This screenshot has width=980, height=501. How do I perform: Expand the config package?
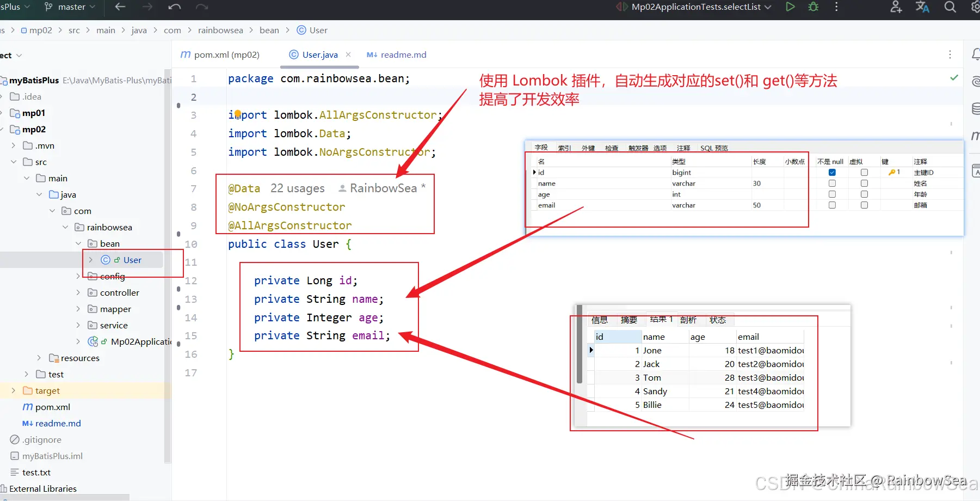tap(78, 276)
